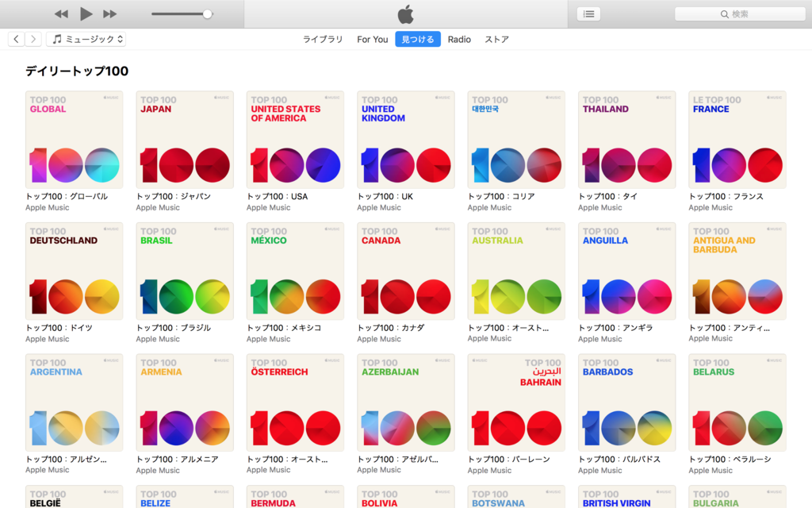This screenshot has height=508, width=812.
Task: Open the Top 100 Argentina cover
Action: click(74, 402)
